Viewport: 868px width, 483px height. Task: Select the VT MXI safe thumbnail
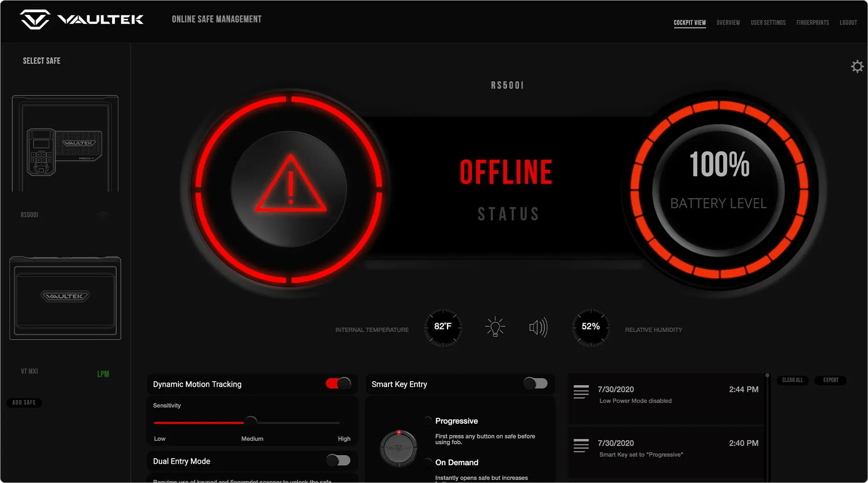tap(65, 298)
